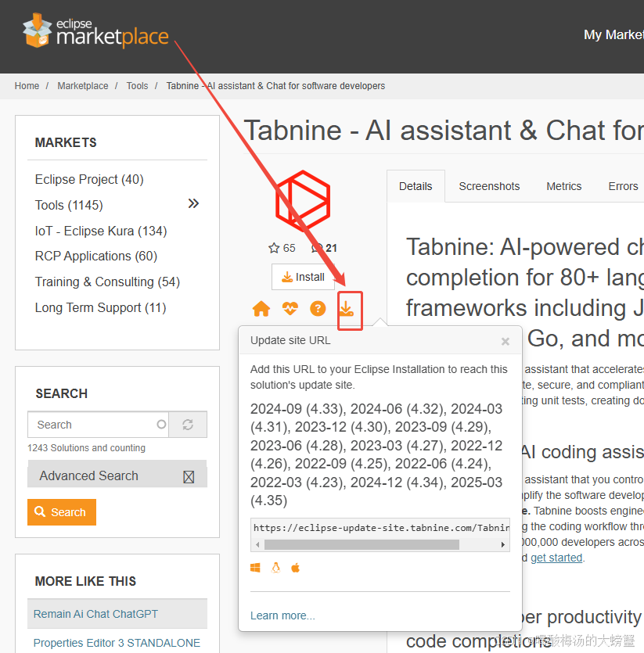This screenshot has width=644, height=653.
Task: Click the update site download icon
Action: click(347, 309)
